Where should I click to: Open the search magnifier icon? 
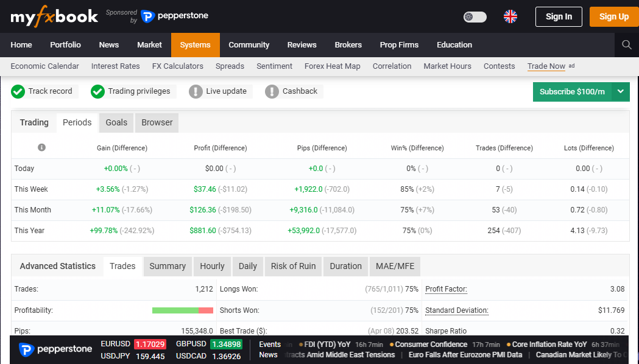tap(627, 45)
